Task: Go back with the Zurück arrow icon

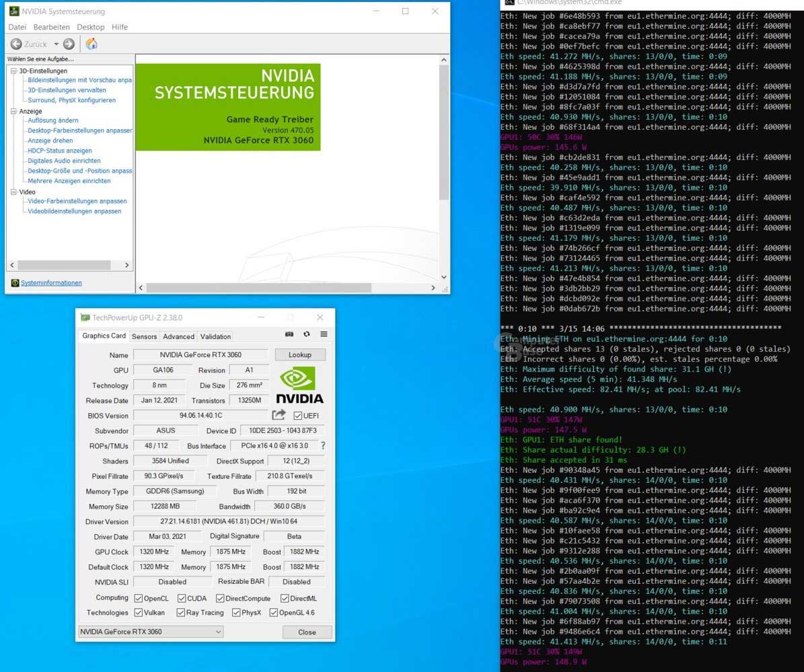Action: click(x=16, y=44)
